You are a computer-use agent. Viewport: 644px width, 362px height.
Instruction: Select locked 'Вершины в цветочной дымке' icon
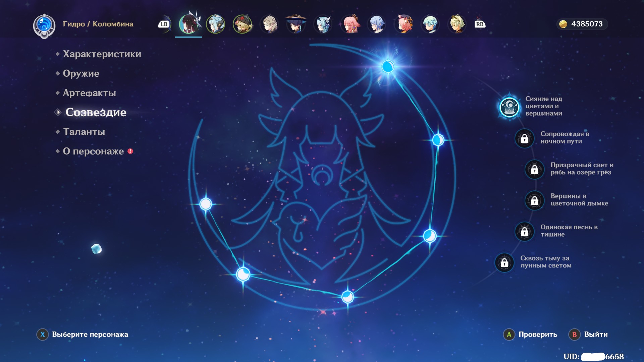pos(535,200)
